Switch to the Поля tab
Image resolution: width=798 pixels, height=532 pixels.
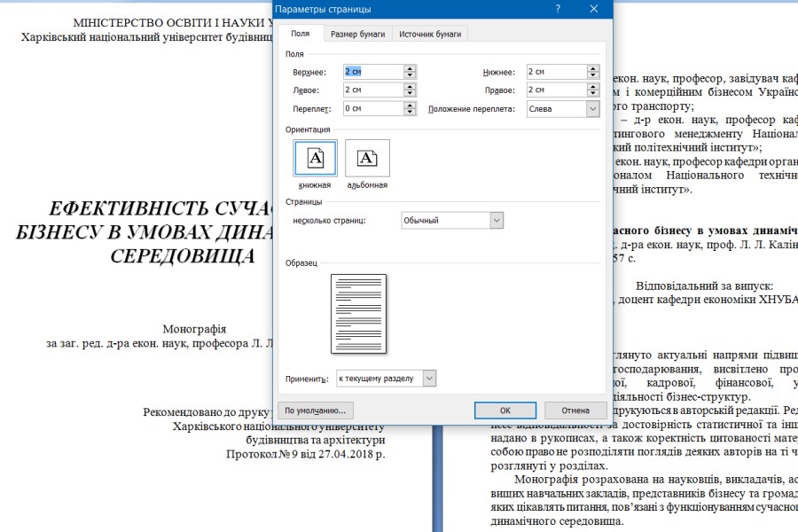(301, 34)
